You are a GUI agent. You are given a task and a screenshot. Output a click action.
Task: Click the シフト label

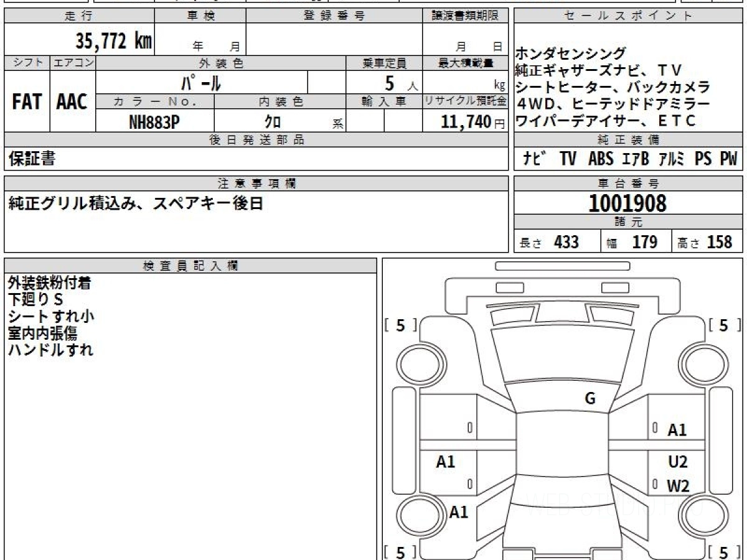(27, 63)
